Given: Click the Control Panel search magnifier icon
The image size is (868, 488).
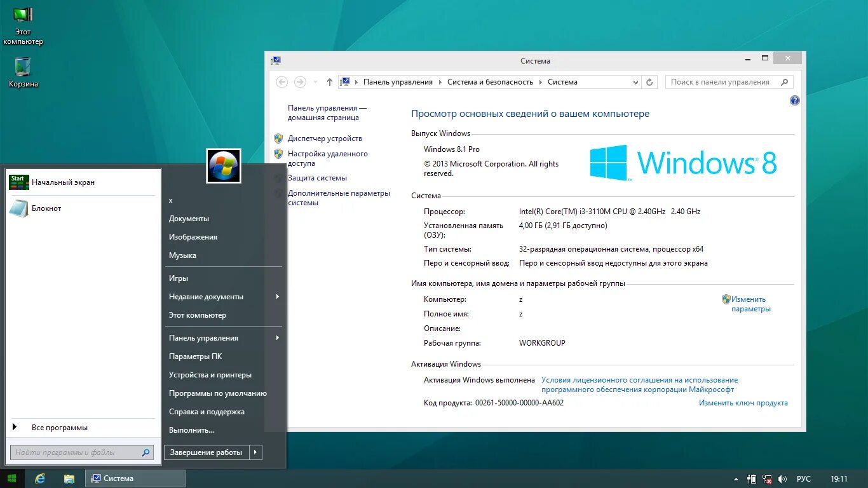Looking at the screenshot, I should click(x=784, y=82).
